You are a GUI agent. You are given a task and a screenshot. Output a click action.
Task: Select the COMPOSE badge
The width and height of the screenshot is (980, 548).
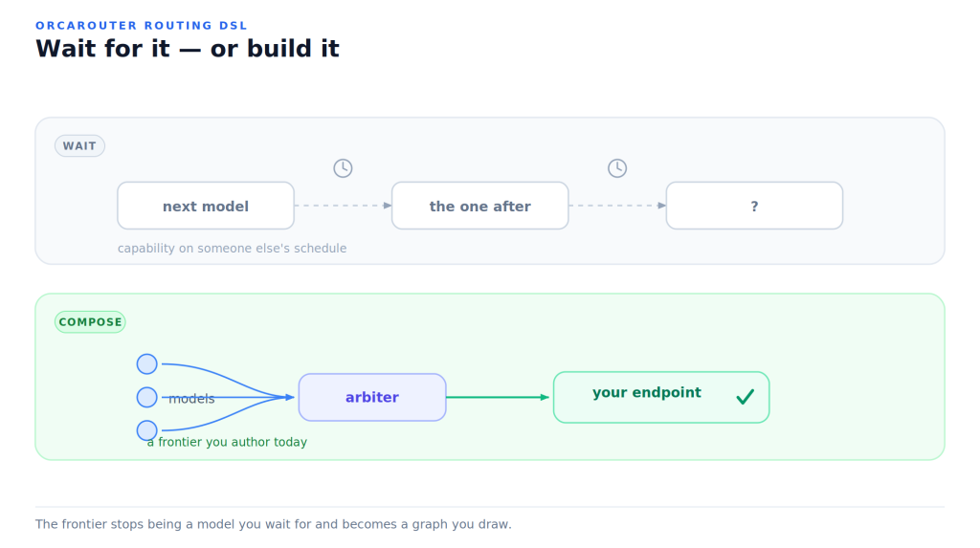[x=90, y=321]
